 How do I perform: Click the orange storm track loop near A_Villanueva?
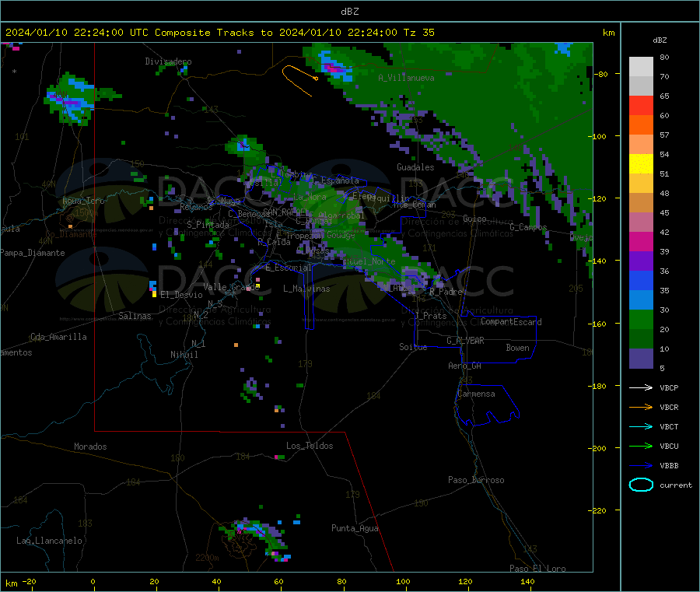(x=299, y=79)
